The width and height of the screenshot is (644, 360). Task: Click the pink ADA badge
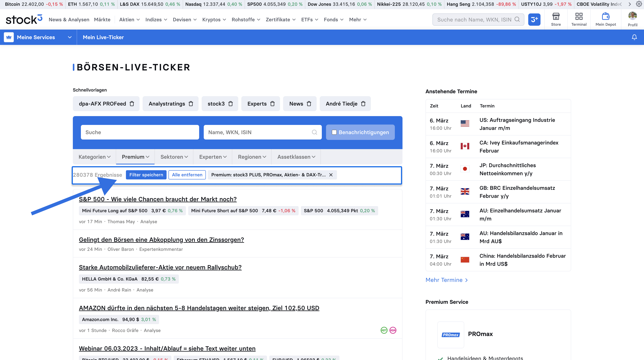pos(393,330)
